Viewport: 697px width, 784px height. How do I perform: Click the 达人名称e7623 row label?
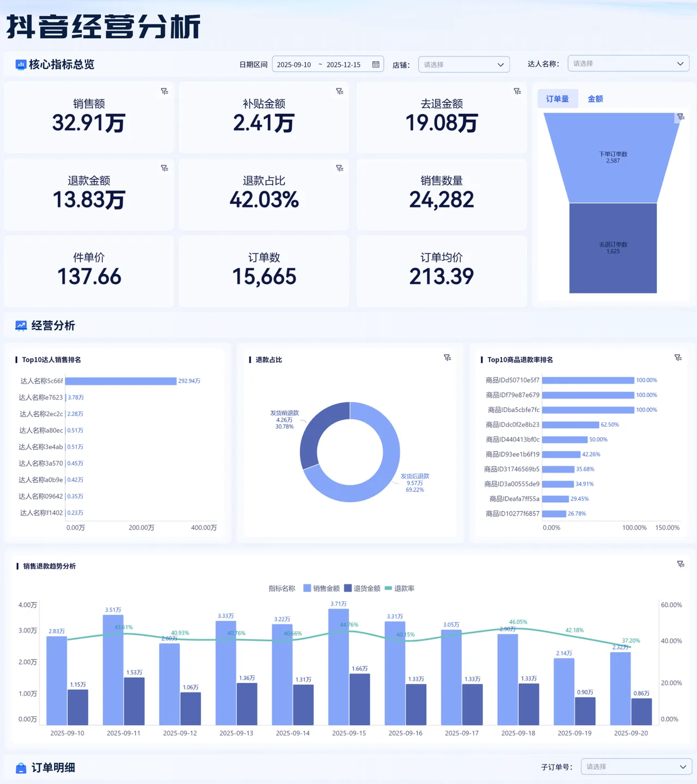[41, 397]
